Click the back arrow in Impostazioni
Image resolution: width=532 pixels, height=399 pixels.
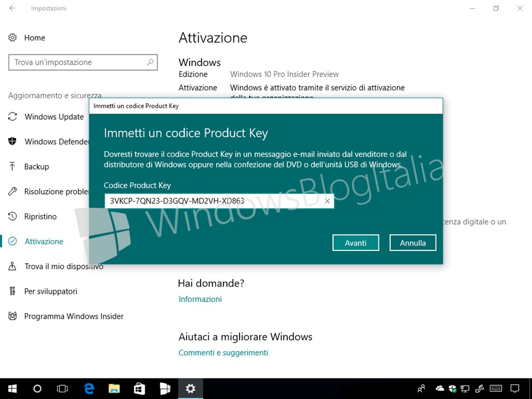(x=13, y=8)
